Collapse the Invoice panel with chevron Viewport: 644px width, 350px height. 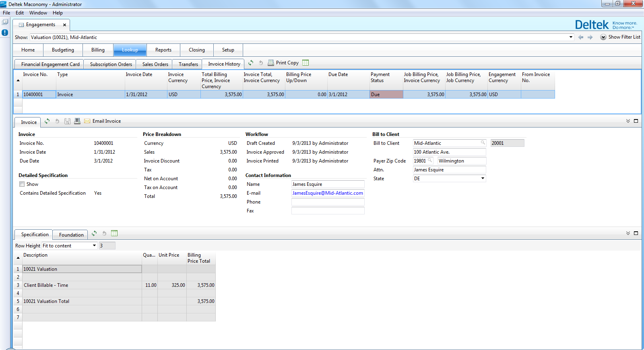(628, 121)
